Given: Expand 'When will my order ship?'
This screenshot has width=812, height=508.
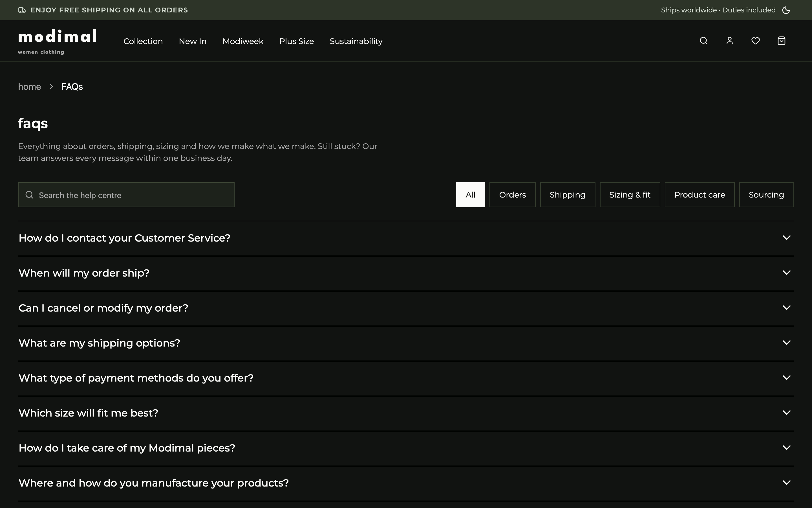Looking at the screenshot, I should 406,273.
